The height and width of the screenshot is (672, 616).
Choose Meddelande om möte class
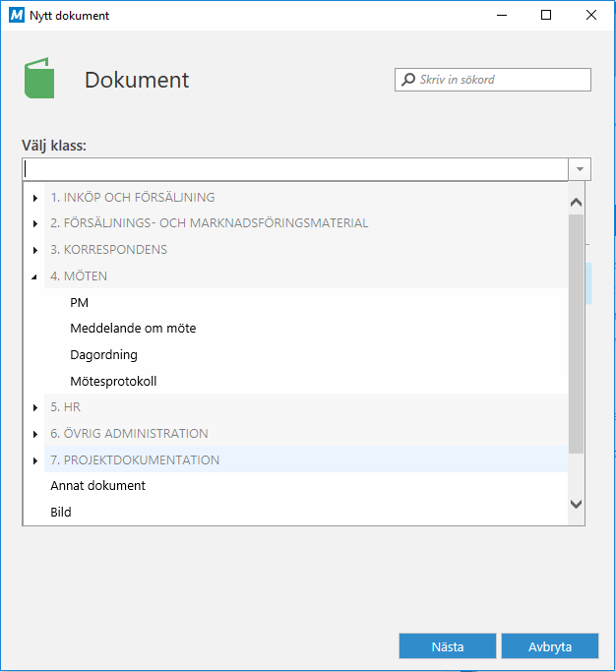pyautogui.click(x=133, y=329)
